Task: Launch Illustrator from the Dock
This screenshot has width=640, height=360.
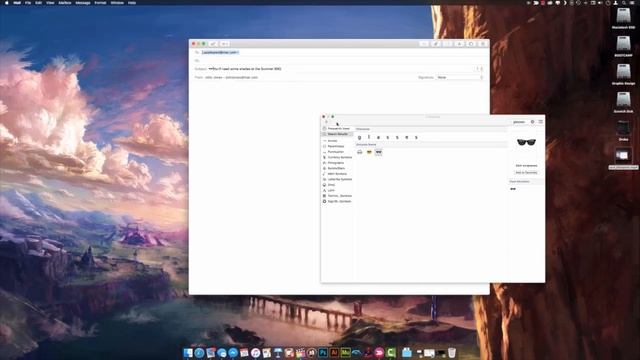Action: (334, 353)
